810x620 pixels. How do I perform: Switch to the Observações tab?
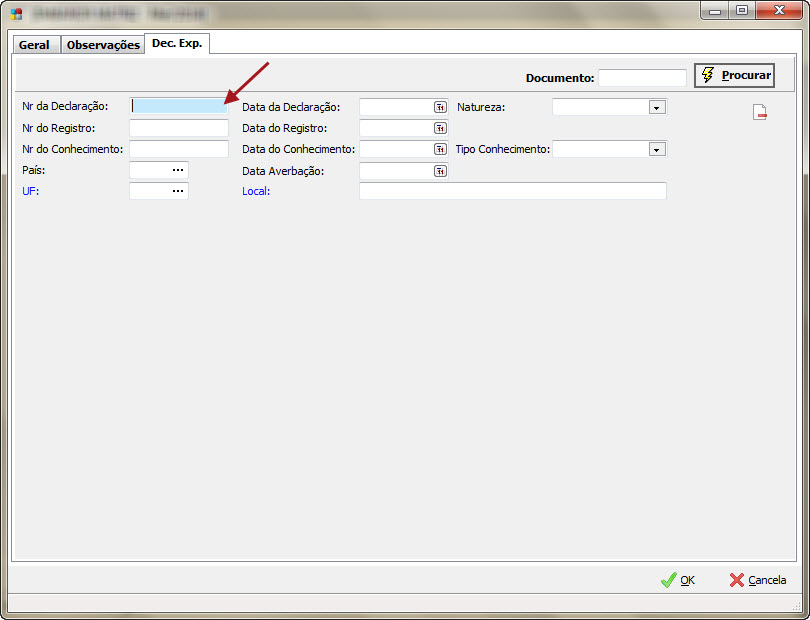pyautogui.click(x=103, y=45)
